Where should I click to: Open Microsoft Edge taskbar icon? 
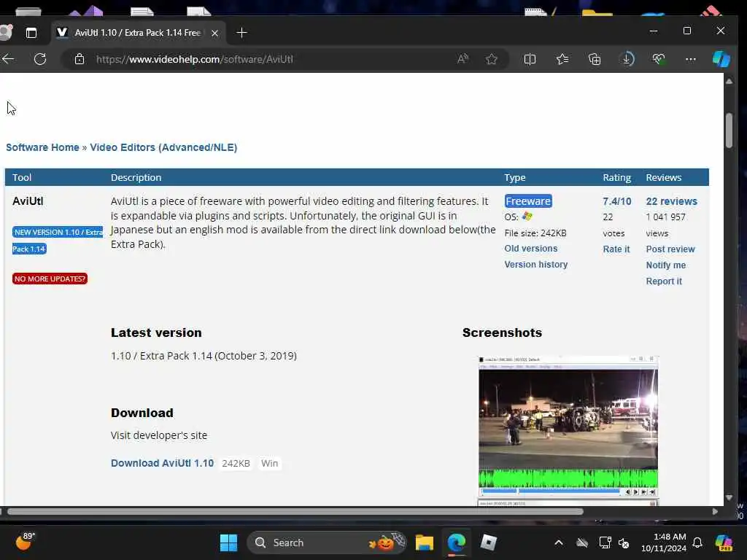457,542
